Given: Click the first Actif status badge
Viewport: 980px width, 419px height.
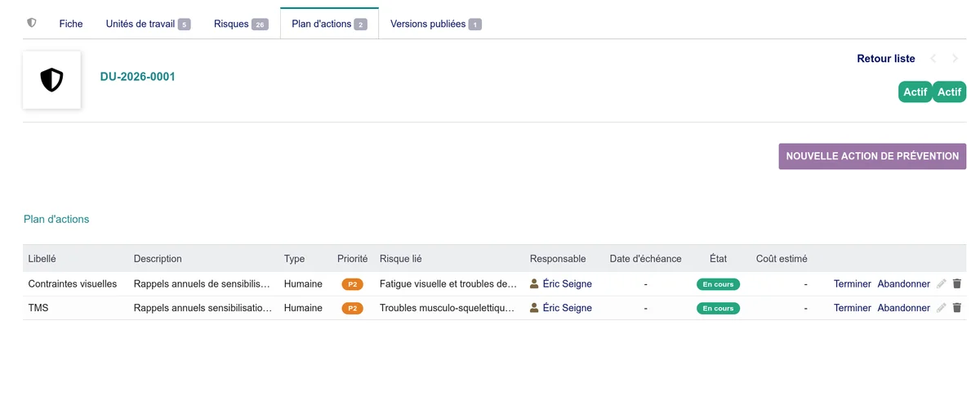Looking at the screenshot, I should [915, 92].
